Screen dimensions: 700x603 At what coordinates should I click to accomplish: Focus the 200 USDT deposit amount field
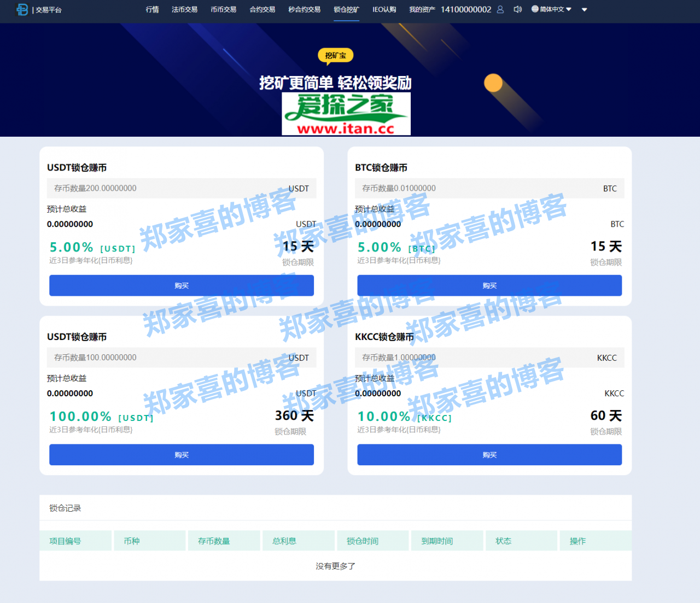coord(182,188)
